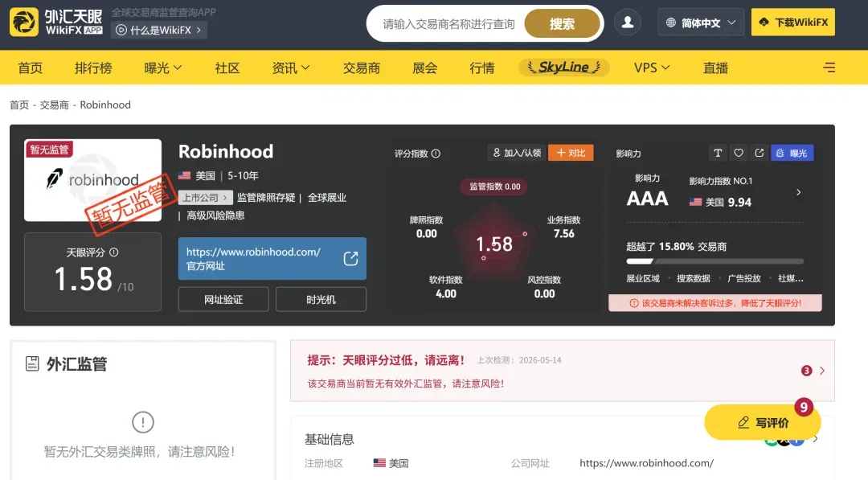Viewport: 868px width, 480px height.
Task: Click the no-license exclamation circle icon
Action: 143,422
